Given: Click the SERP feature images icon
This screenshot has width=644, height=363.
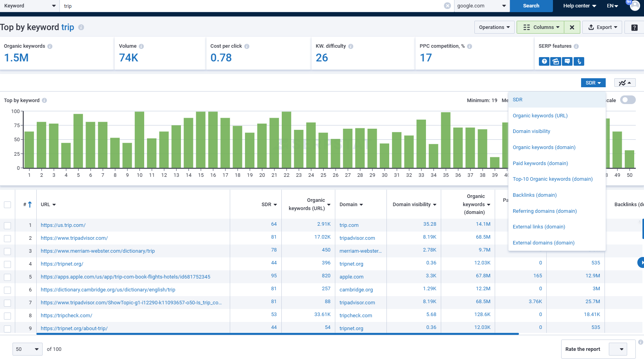Looking at the screenshot, I should coord(556,61).
